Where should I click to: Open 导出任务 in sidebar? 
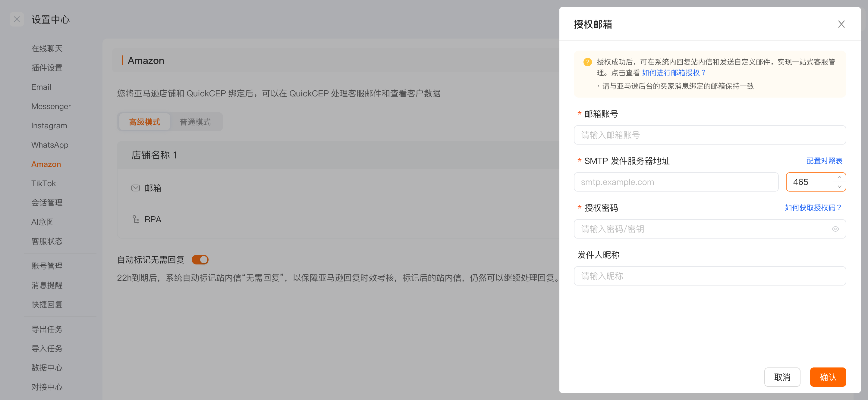pyautogui.click(x=47, y=329)
